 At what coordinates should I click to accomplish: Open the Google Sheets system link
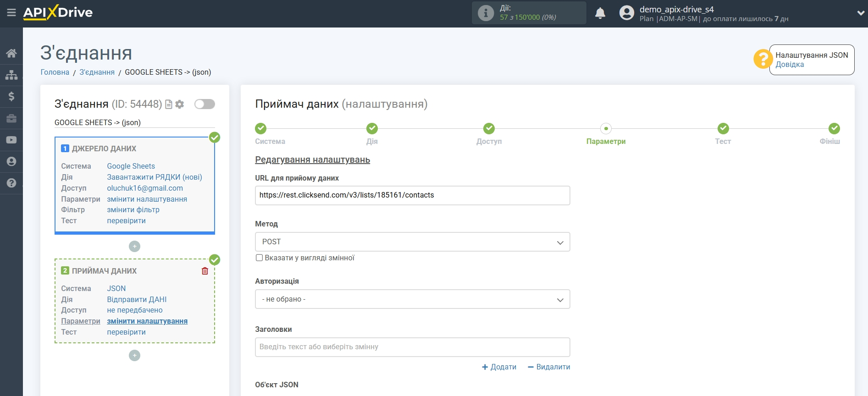pyautogui.click(x=131, y=166)
